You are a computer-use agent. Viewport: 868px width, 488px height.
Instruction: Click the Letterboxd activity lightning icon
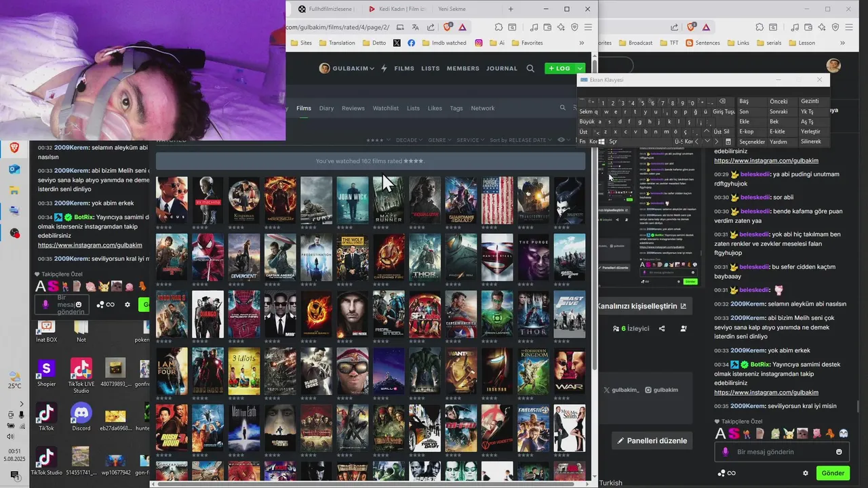tap(384, 68)
